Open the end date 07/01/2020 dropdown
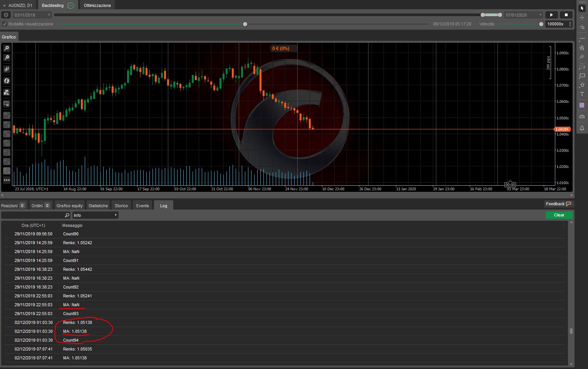The width and height of the screenshot is (588, 369). pos(524,15)
